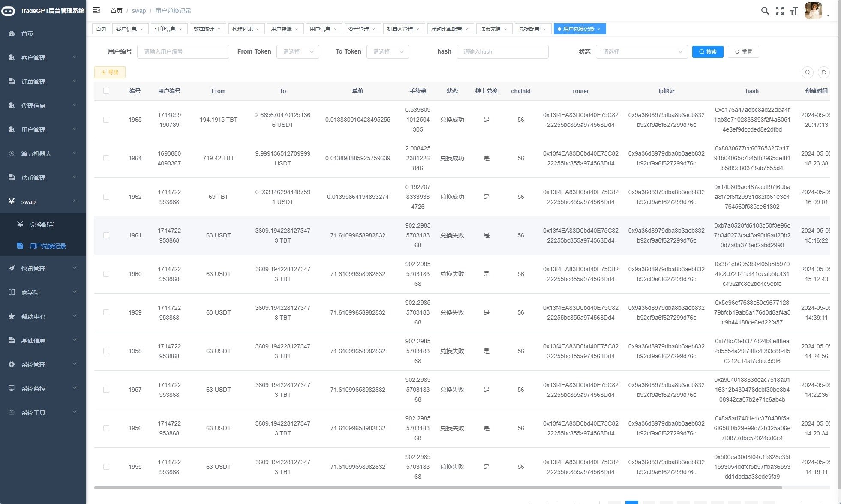Click the 请输入hash input field
The height and width of the screenshot is (504, 841).
coord(502,51)
